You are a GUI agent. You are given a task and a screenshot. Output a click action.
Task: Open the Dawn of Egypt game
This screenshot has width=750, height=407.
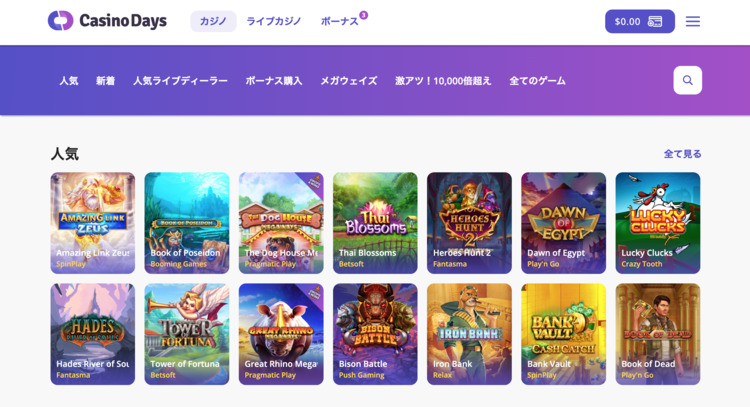coord(563,223)
